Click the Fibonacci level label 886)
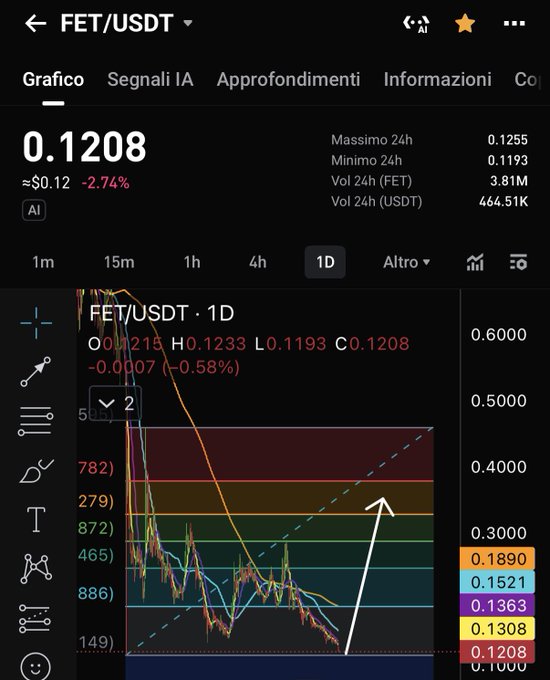 [96, 593]
